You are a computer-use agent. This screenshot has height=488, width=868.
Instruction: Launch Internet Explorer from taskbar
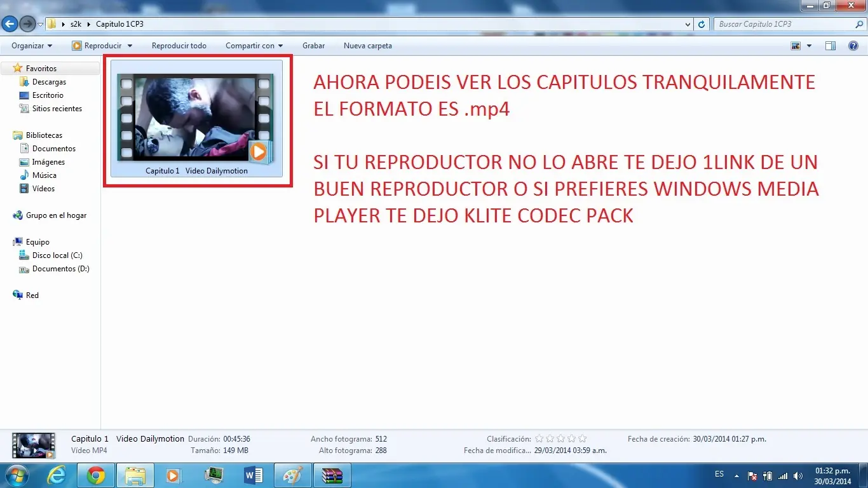coord(57,475)
